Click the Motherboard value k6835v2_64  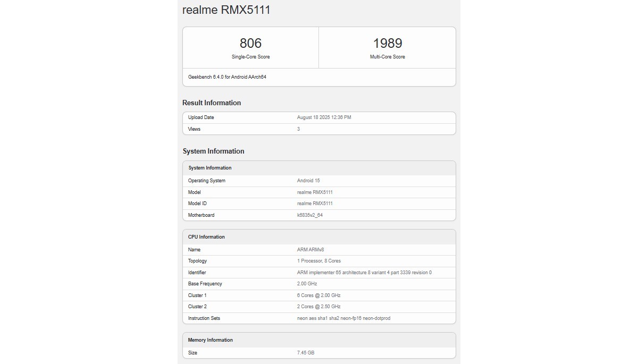(x=309, y=215)
